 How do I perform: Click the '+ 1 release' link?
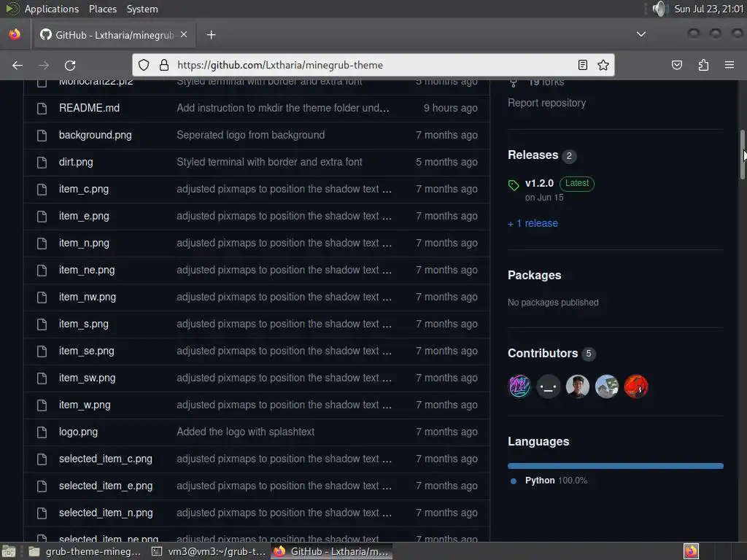[533, 223]
